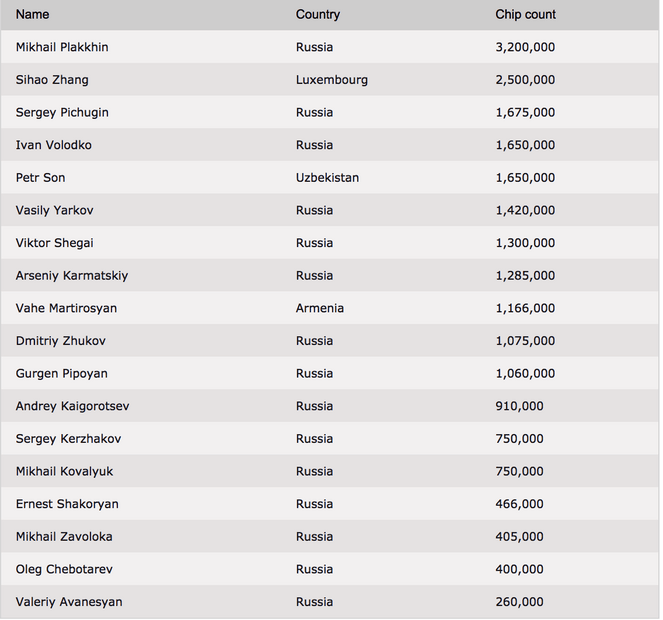The height and width of the screenshot is (620, 663).
Task: Click on Petr Son's row name
Action: (41, 178)
